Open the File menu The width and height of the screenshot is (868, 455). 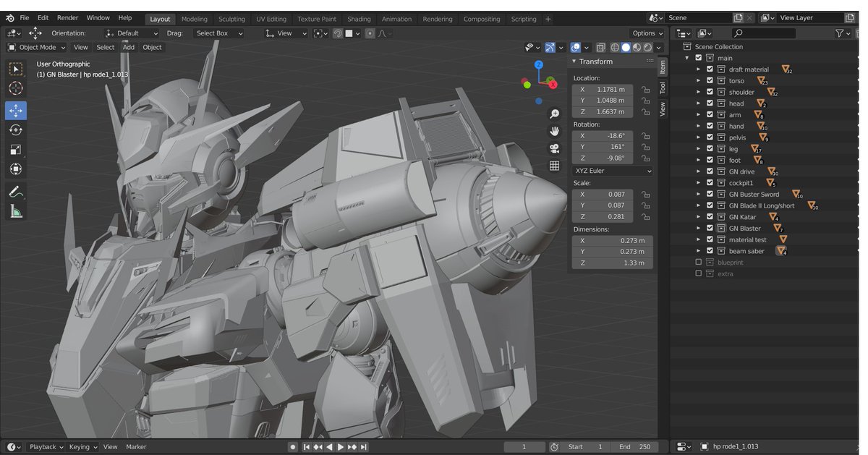pos(25,18)
